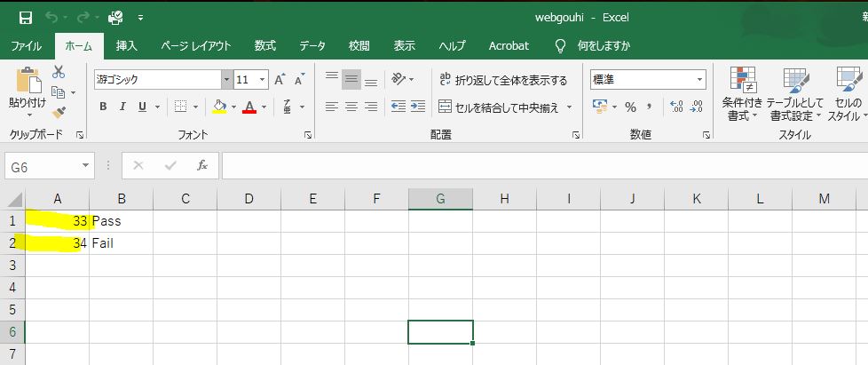Open the Insert ribbon tab

tap(127, 45)
